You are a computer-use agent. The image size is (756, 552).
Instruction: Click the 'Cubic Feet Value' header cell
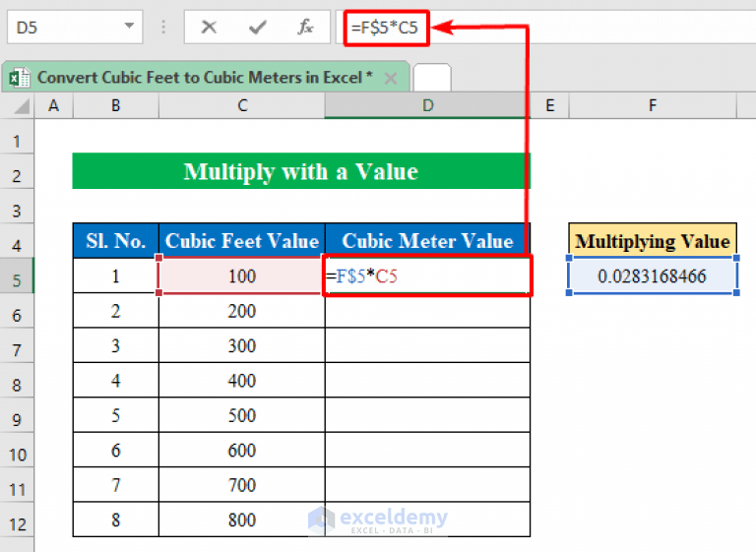tap(242, 240)
